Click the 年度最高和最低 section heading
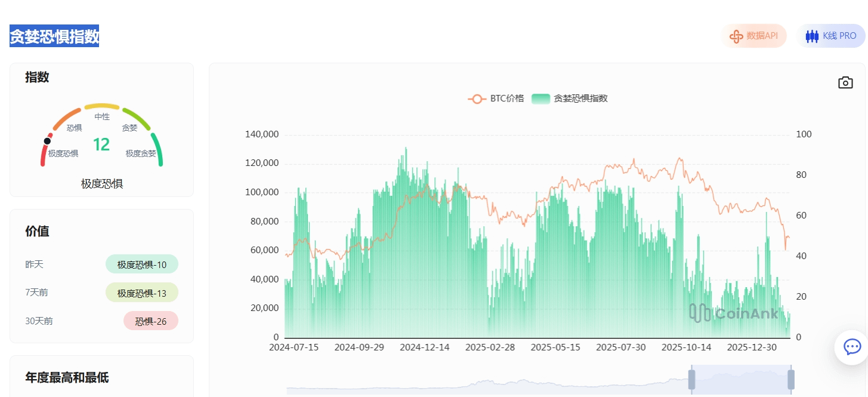The width and height of the screenshot is (868, 397). pos(67,377)
